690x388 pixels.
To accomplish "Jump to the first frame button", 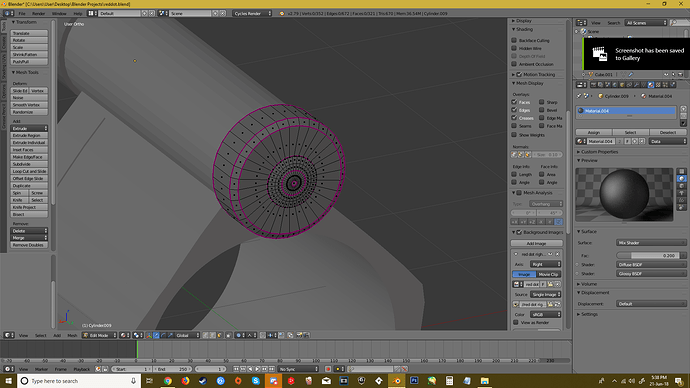I will coord(236,369).
